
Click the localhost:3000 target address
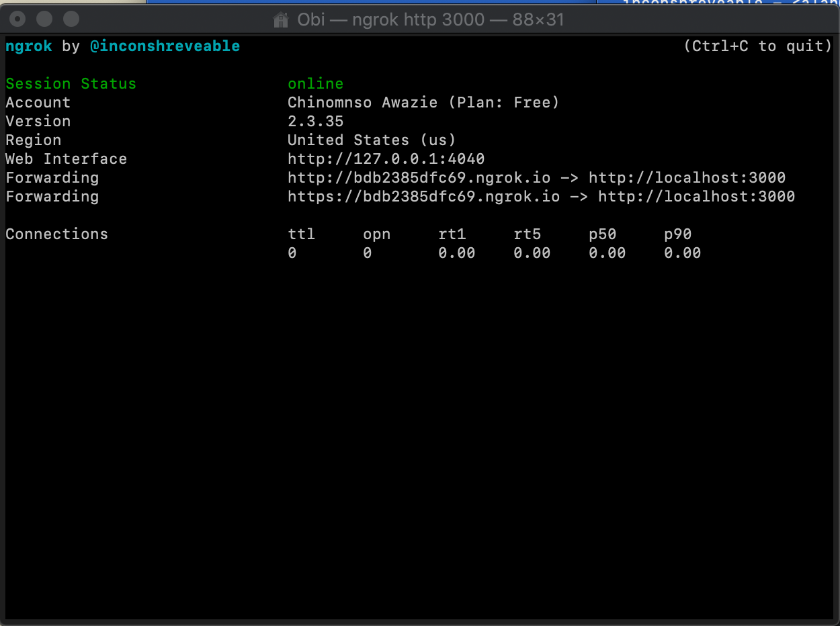(x=685, y=177)
